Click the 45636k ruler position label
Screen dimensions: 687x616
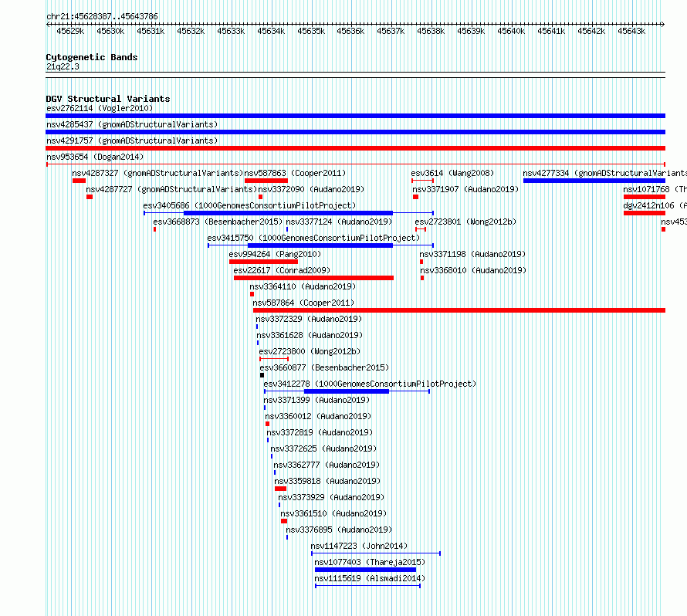(x=350, y=31)
